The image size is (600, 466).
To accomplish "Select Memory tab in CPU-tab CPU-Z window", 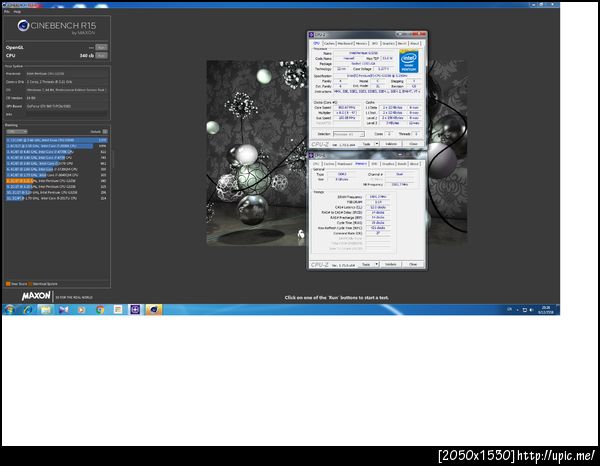I will (x=362, y=44).
